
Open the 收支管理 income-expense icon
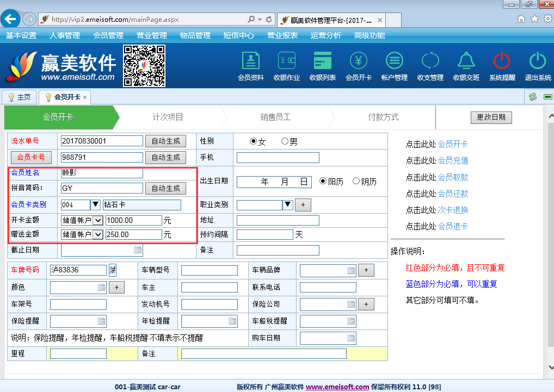point(430,65)
